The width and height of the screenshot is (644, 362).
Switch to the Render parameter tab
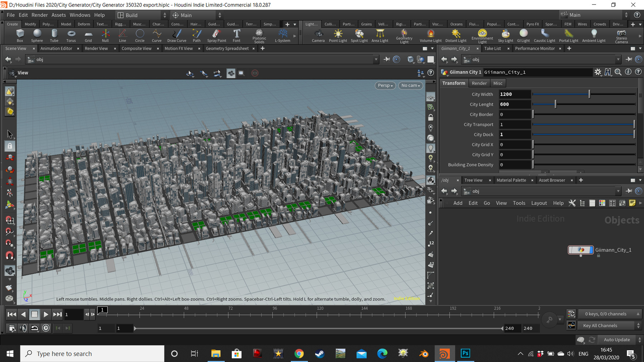point(479,83)
